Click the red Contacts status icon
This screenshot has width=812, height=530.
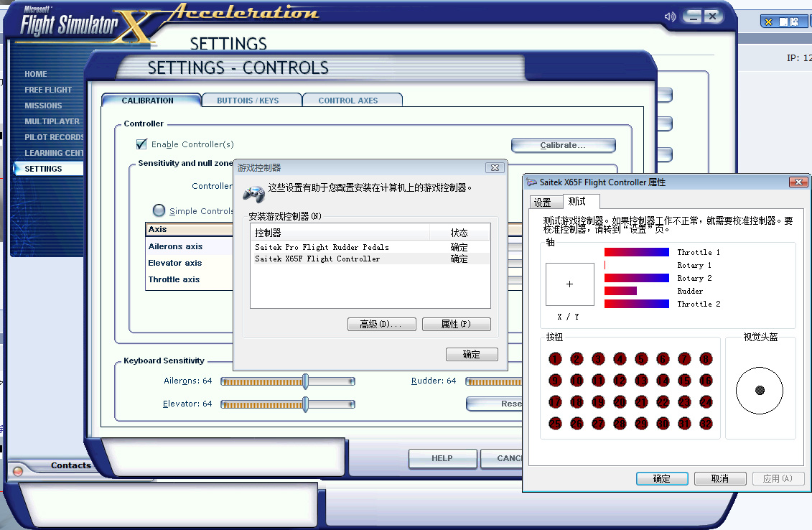(18, 471)
